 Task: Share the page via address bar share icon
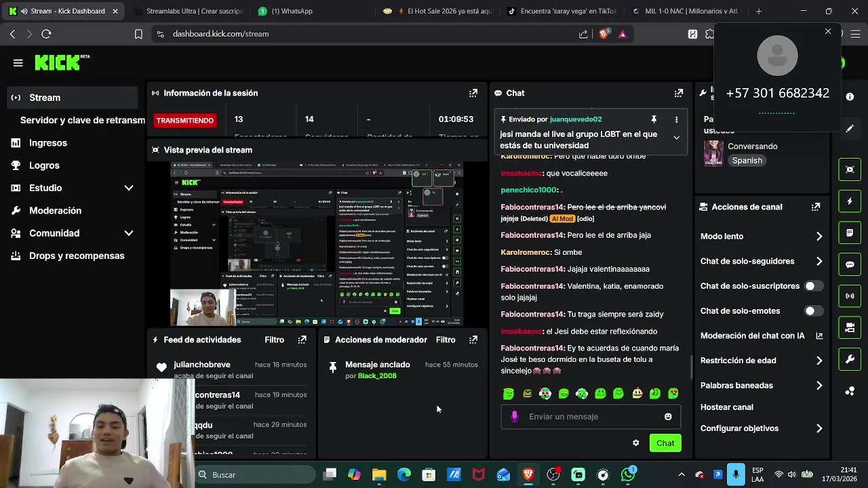583,34
